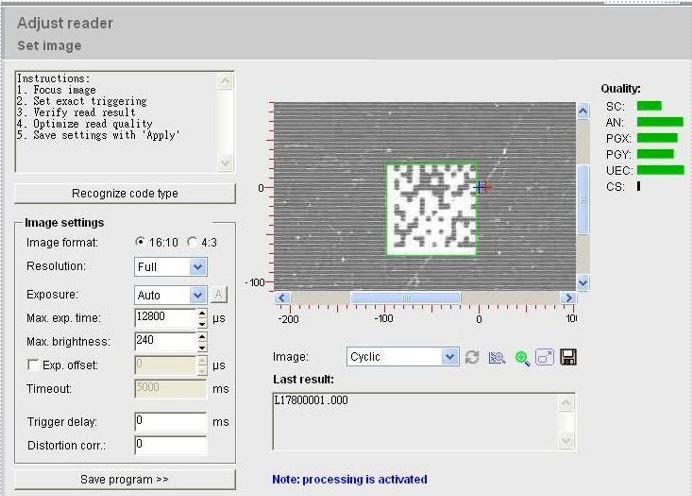The width and height of the screenshot is (692, 496).
Task: Open the Resolution dropdown
Action: tap(198, 267)
